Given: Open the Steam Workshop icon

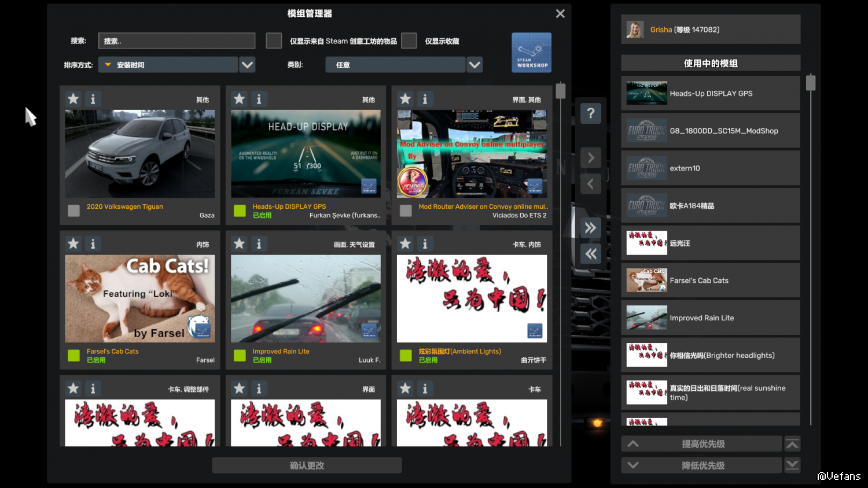Looking at the screenshot, I should (x=531, y=53).
